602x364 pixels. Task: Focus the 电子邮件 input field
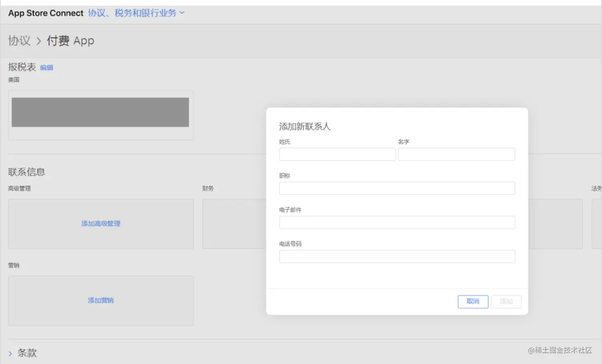[x=397, y=222]
